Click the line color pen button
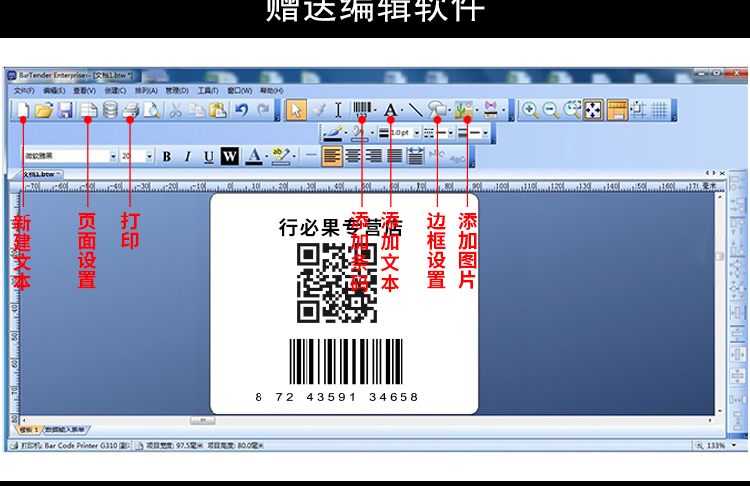Viewport: 750px width, 486px height. 333,133
